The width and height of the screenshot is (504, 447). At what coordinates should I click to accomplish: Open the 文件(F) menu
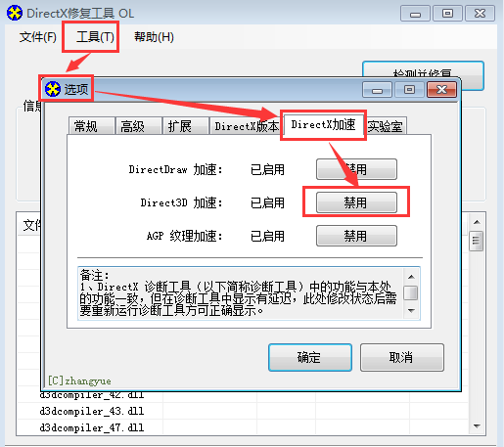[38, 37]
